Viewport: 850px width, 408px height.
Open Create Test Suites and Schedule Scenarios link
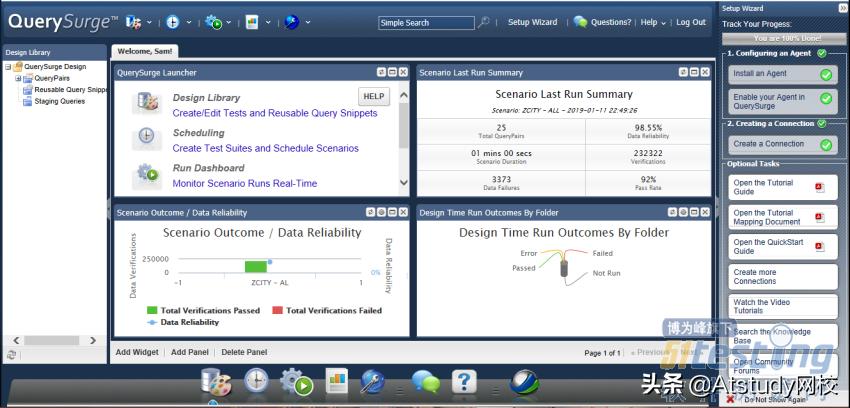click(x=265, y=148)
